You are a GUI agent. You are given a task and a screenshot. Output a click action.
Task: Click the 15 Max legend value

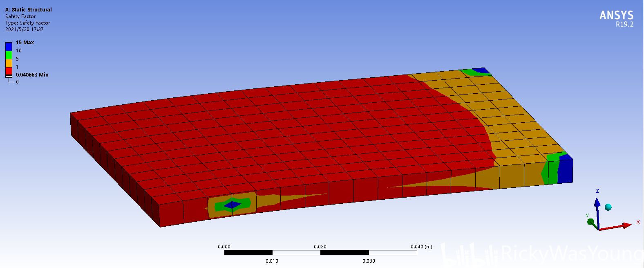(x=25, y=43)
